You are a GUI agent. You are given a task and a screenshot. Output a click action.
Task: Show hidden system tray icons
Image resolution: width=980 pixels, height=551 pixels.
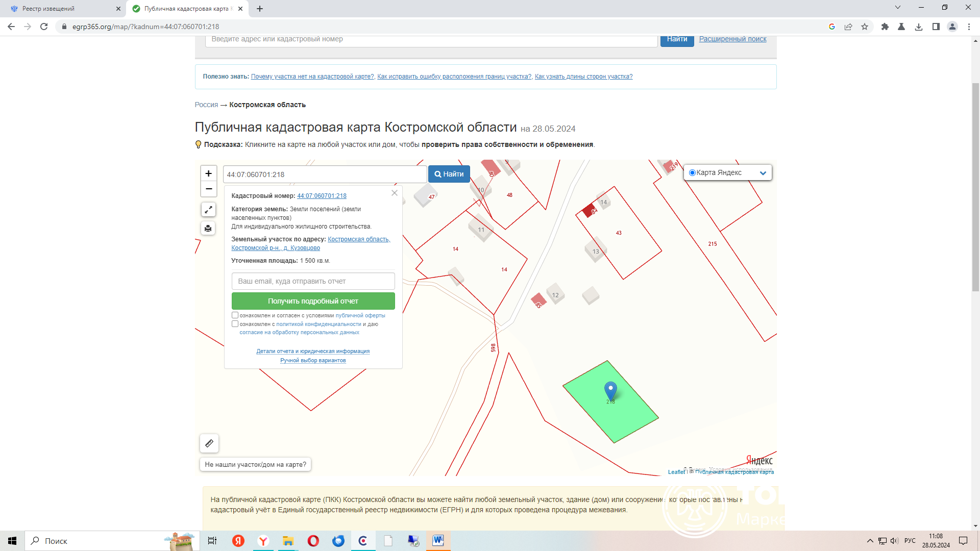click(x=870, y=541)
